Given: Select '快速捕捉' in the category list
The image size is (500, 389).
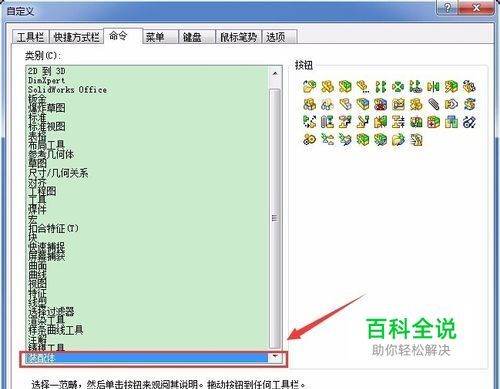Looking at the screenshot, I should point(47,247).
